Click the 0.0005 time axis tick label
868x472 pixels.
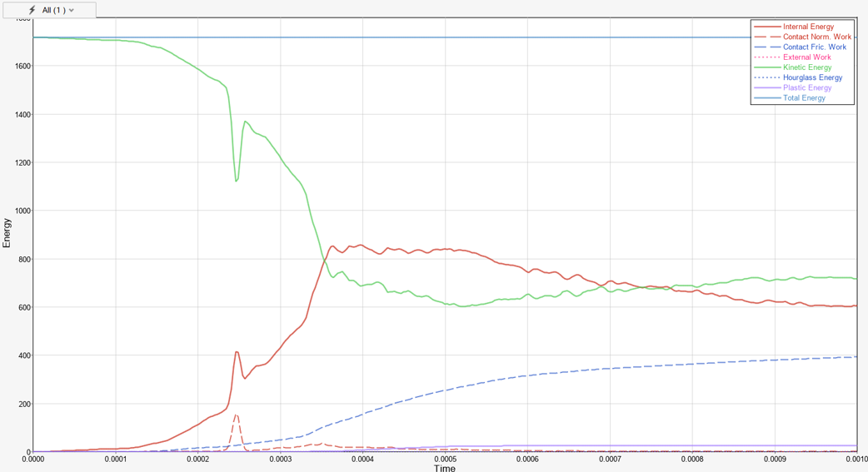[445, 459]
